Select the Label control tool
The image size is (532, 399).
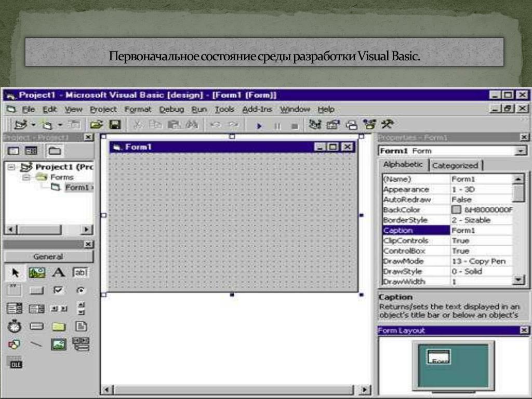tap(59, 272)
